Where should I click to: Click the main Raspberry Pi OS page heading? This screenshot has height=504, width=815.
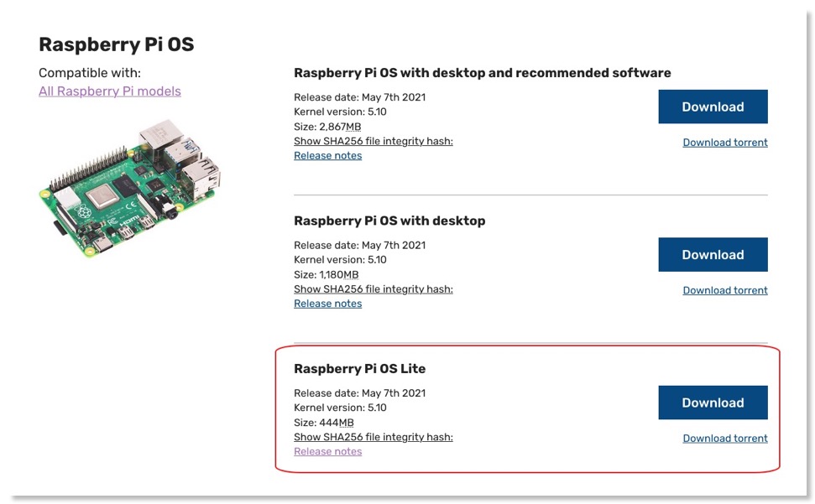tap(117, 44)
